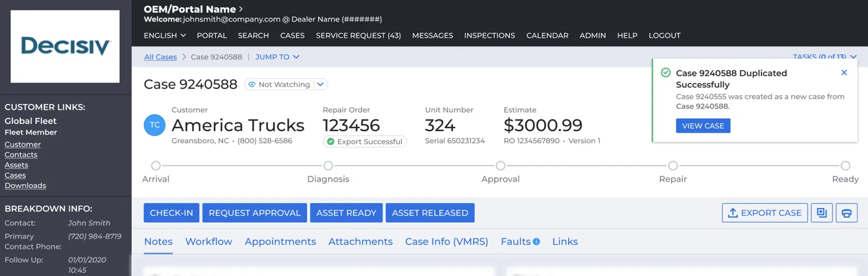The image size is (868, 276).
Task: Click the America Trucks customer name
Action: (x=238, y=125)
